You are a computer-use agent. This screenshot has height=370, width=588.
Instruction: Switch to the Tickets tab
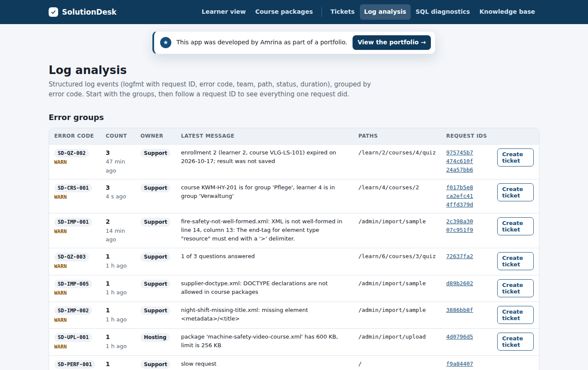pos(343,12)
